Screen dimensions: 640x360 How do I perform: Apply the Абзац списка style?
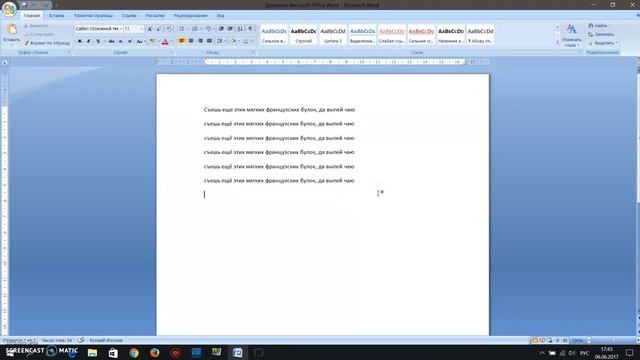480,35
